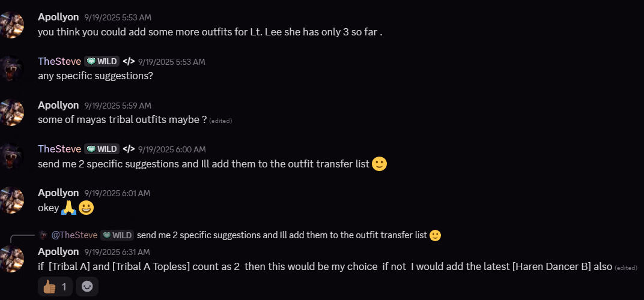The height and width of the screenshot is (300, 644).
Task: Click the smiling emoji ending the 6:00 AM message
Action: (379, 164)
